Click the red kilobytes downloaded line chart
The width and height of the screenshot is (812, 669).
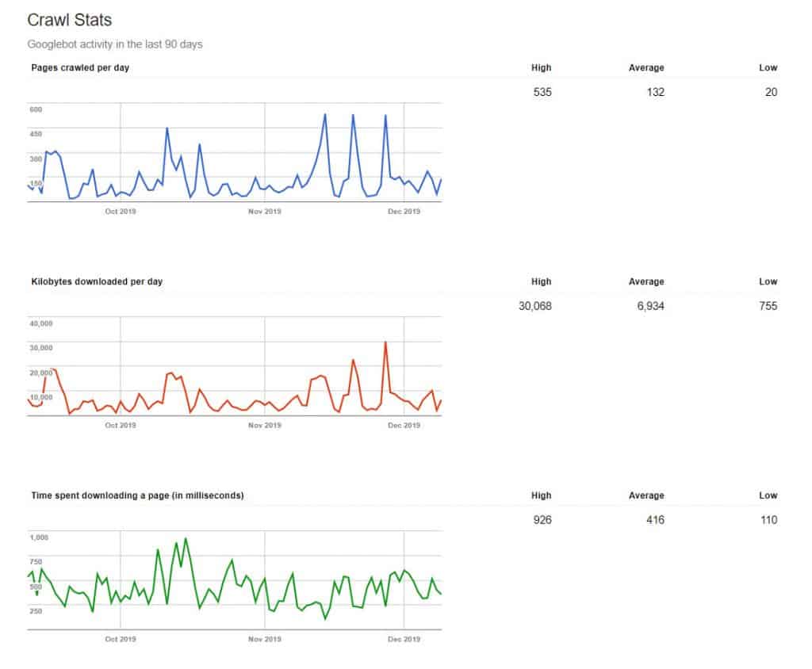coord(235,367)
